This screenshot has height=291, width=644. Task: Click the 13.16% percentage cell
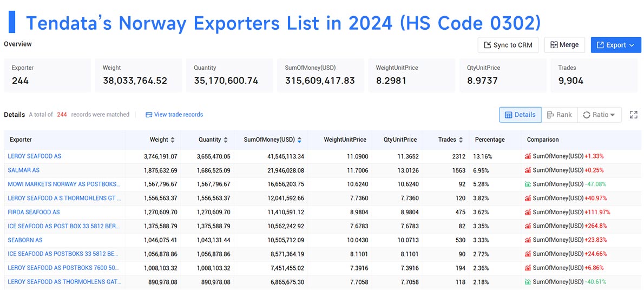[484, 156]
